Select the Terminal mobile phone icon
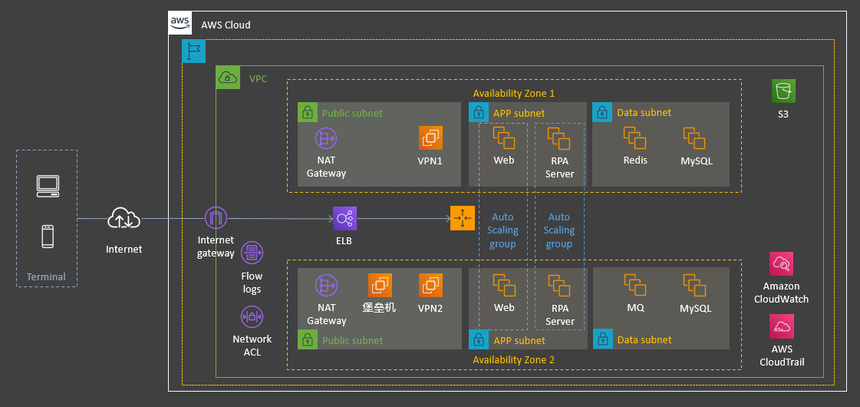Screen dimensions: 860x407 pos(47,236)
